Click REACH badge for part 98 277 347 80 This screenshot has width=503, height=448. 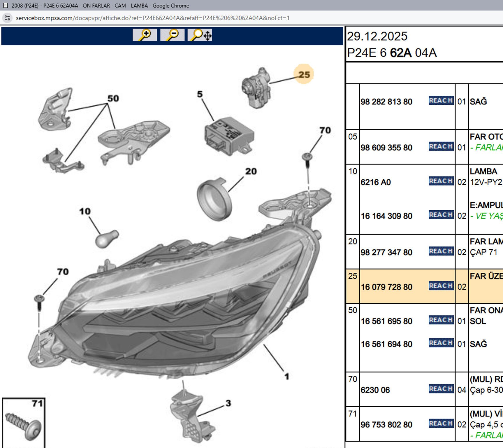[x=441, y=251]
